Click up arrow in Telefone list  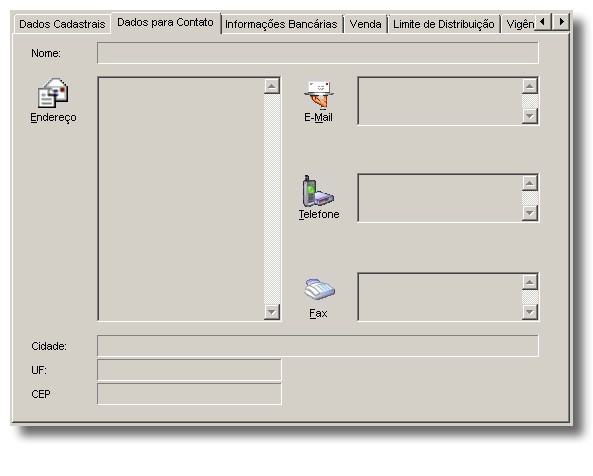530,183
